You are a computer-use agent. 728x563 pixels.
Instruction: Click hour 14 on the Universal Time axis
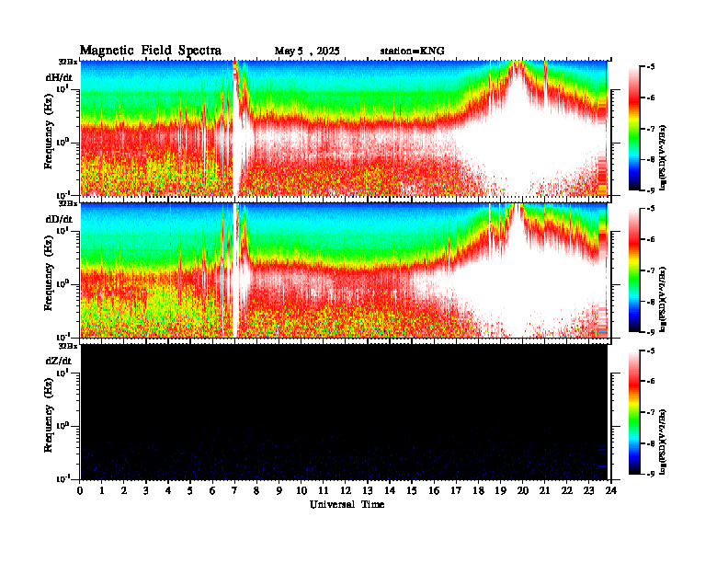(x=390, y=490)
